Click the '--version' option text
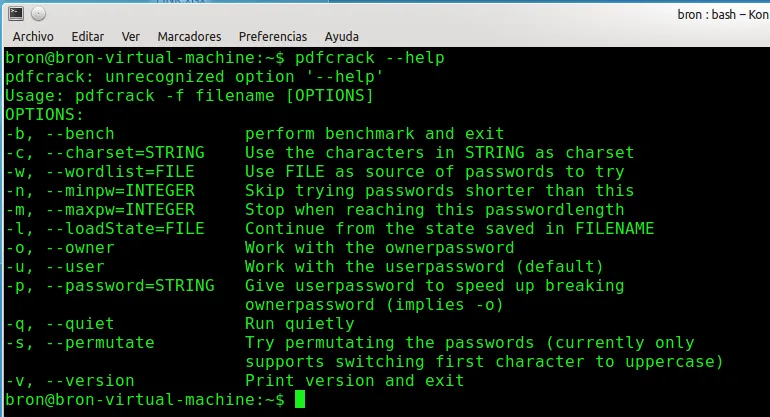 point(90,381)
